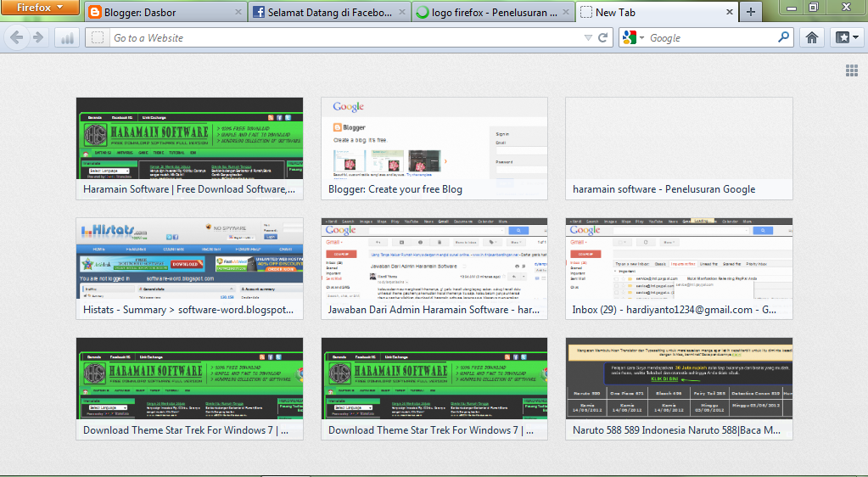The width and height of the screenshot is (868, 477).
Task: Switch to the Blogger: Dasbor tab
Action: pyautogui.click(x=165, y=12)
